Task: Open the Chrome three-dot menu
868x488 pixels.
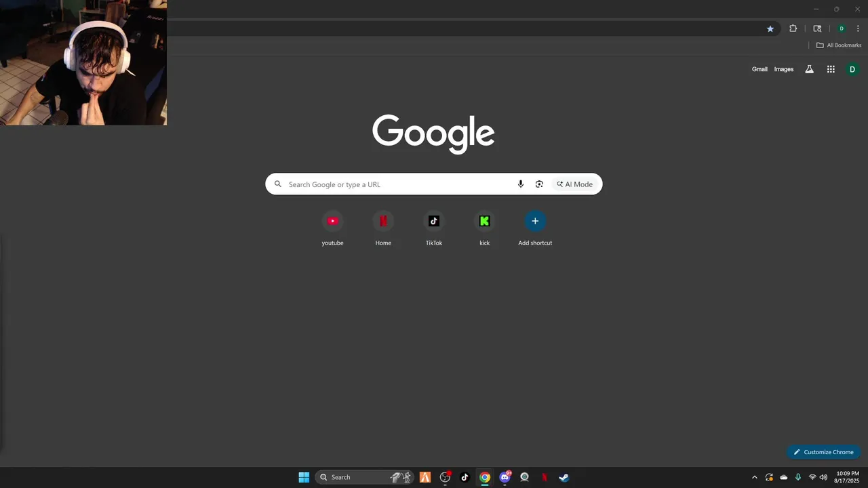Action: coord(858,28)
